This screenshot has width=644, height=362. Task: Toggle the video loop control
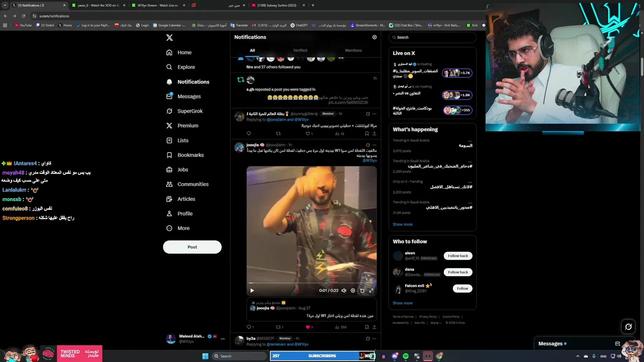(362, 290)
